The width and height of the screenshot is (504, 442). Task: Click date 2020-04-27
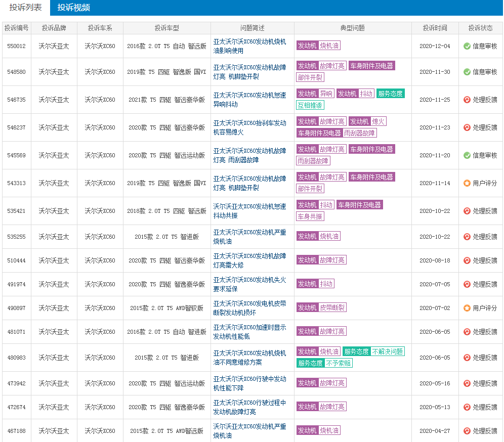pyautogui.click(x=435, y=431)
